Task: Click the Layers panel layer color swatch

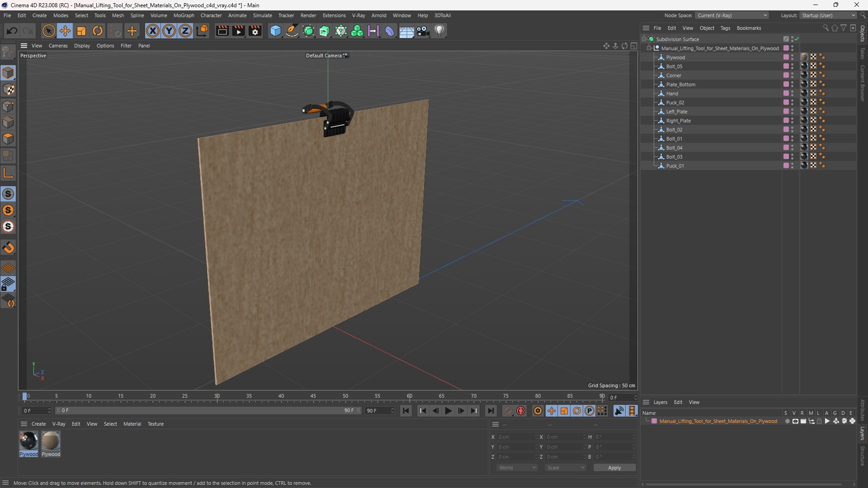Action: point(654,421)
